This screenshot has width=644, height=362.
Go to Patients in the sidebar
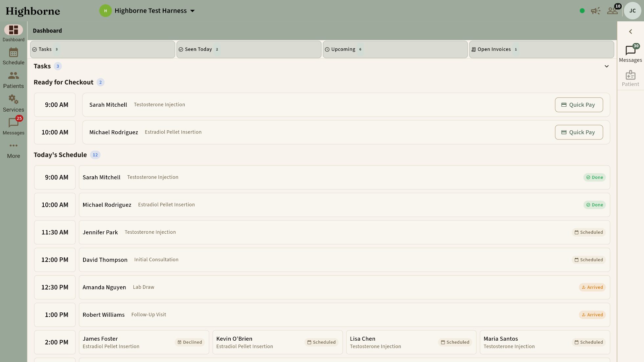point(13,80)
